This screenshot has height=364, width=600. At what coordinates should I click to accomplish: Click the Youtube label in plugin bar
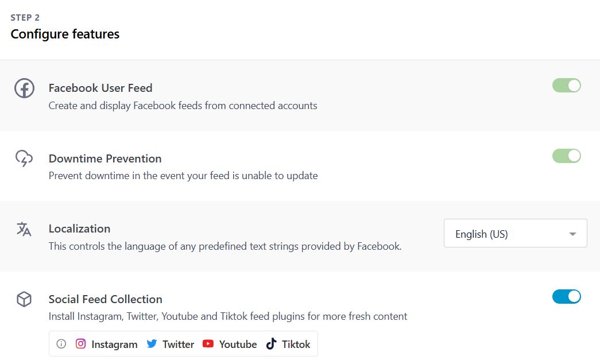coord(238,344)
